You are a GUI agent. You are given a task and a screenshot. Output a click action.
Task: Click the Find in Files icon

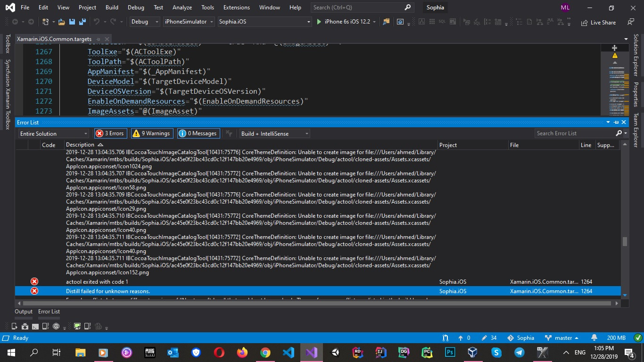(386, 22)
